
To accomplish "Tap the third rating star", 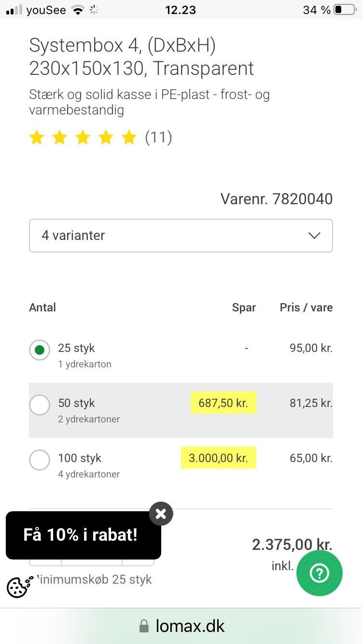I will point(83,138).
